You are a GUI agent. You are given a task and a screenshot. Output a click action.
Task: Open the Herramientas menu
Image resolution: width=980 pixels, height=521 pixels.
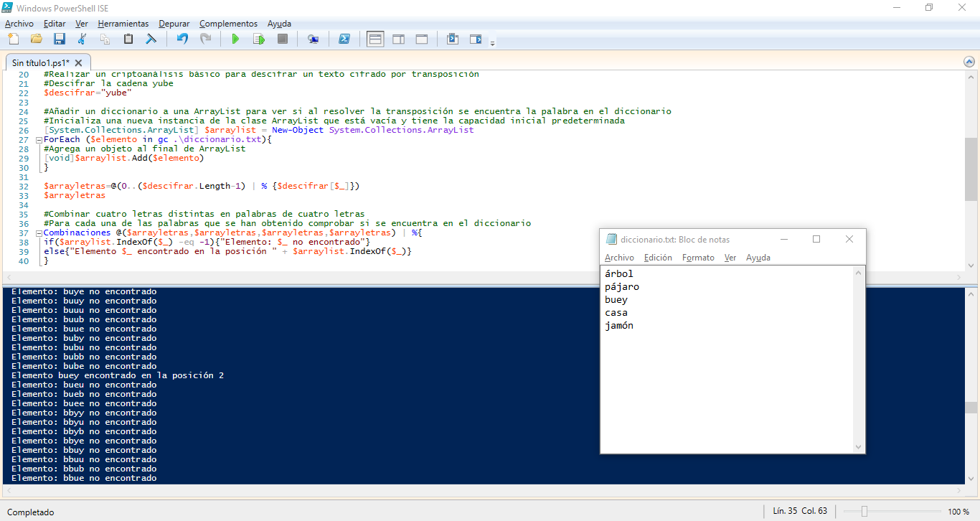[x=123, y=24]
